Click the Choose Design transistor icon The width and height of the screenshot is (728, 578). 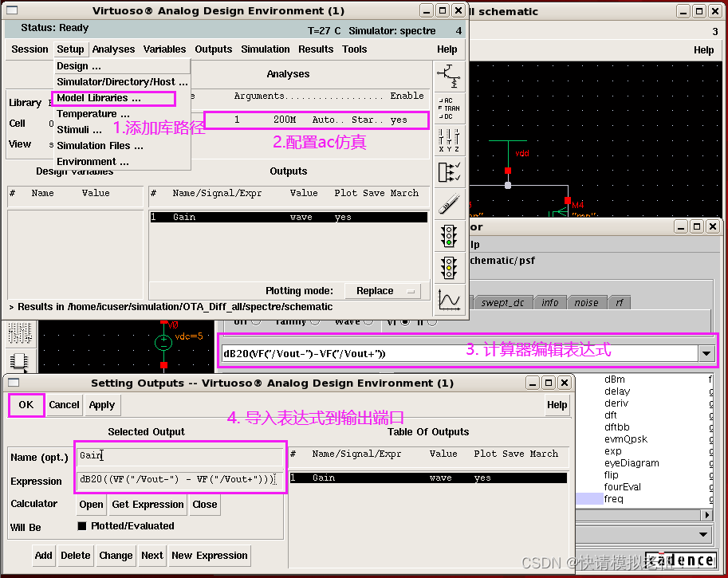pos(449,77)
